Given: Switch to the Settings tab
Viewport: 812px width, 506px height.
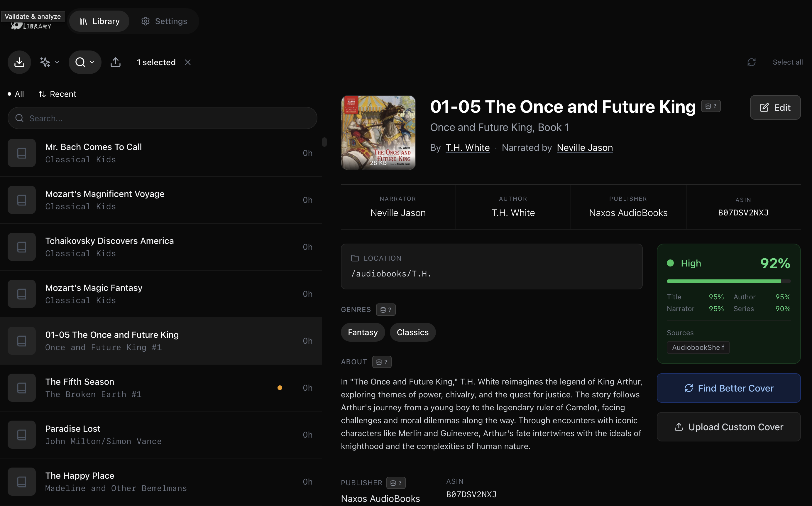Looking at the screenshot, I should (x=164, y=21).
